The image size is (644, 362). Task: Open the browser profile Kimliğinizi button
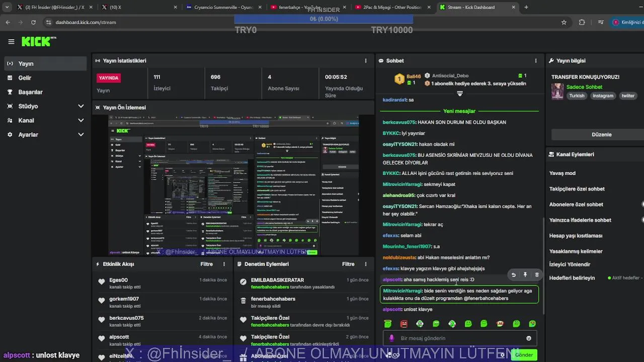click(x=627, y=22)
